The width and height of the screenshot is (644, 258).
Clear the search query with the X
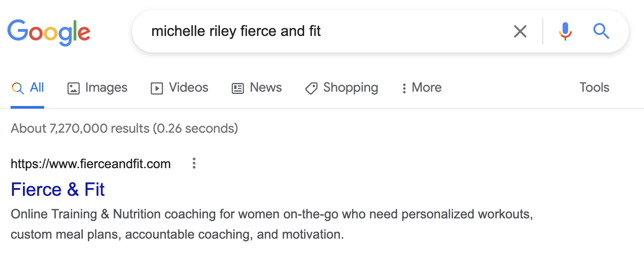[x=520, y=31]
